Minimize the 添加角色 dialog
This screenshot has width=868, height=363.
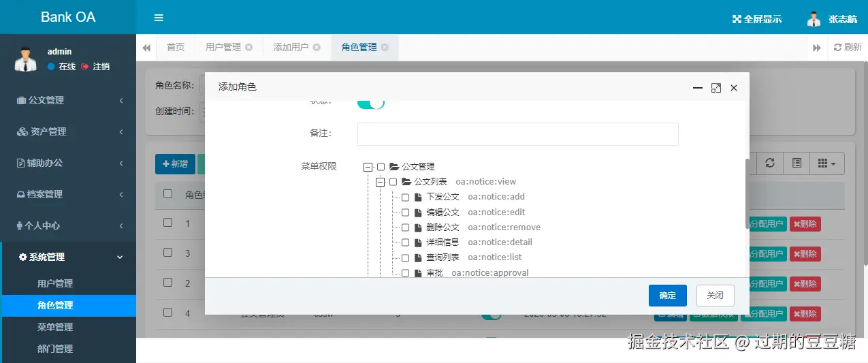pos(697,88)
